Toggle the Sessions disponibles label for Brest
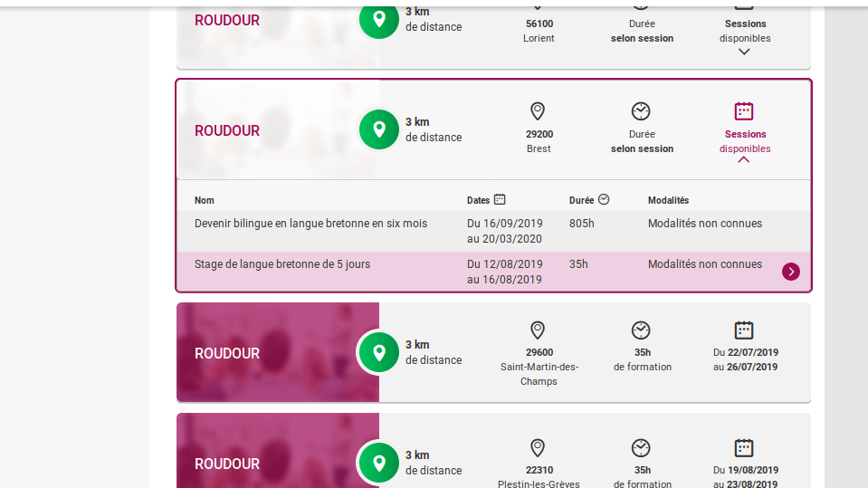 tap(745, 141)
